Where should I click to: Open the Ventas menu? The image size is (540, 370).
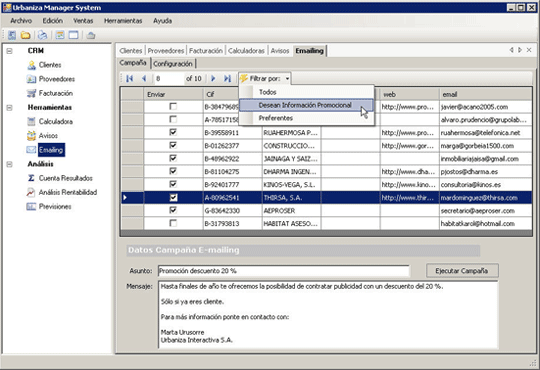coord(83,21)
